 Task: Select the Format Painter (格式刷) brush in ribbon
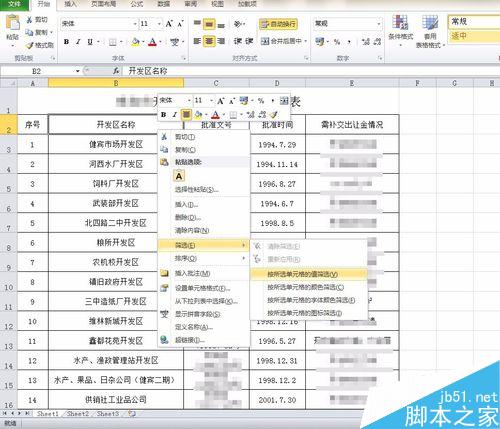30,45
